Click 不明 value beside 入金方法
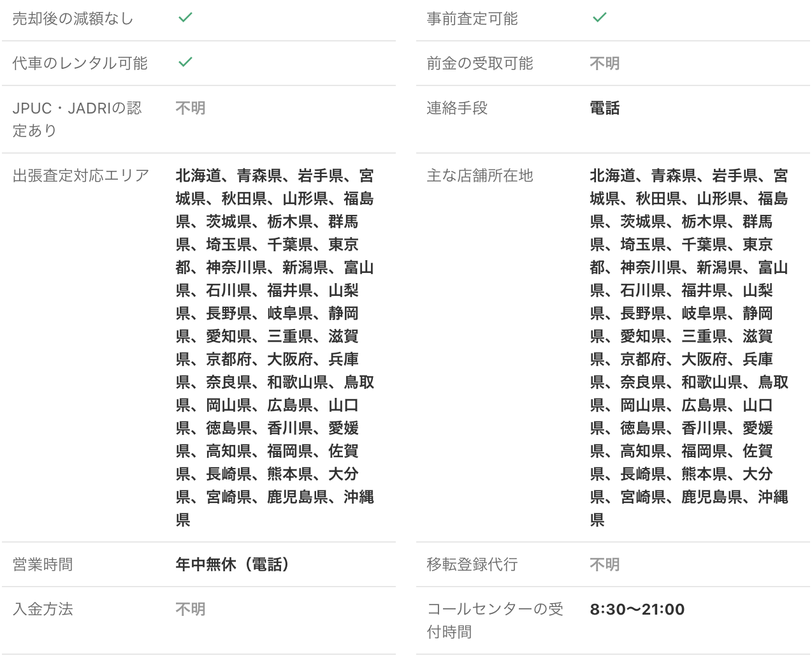Image resolution: width=812 pixels, height=658 pixels. pos(190,609)
